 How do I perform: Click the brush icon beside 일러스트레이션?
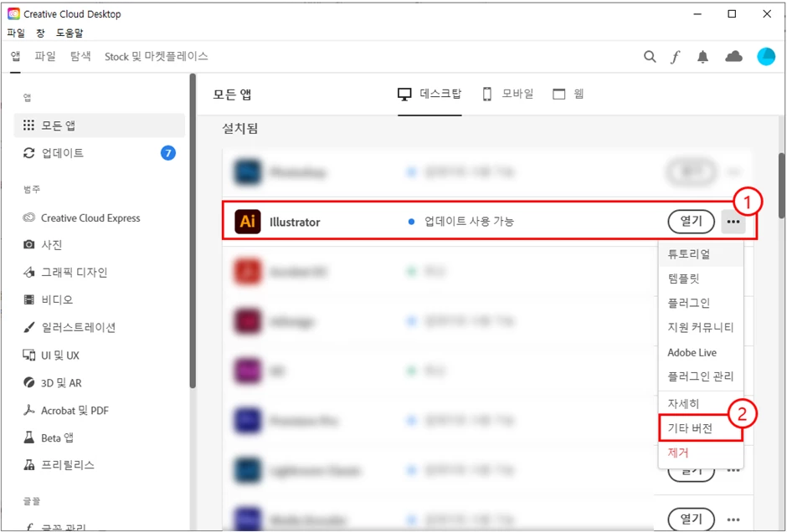(29, 327)
